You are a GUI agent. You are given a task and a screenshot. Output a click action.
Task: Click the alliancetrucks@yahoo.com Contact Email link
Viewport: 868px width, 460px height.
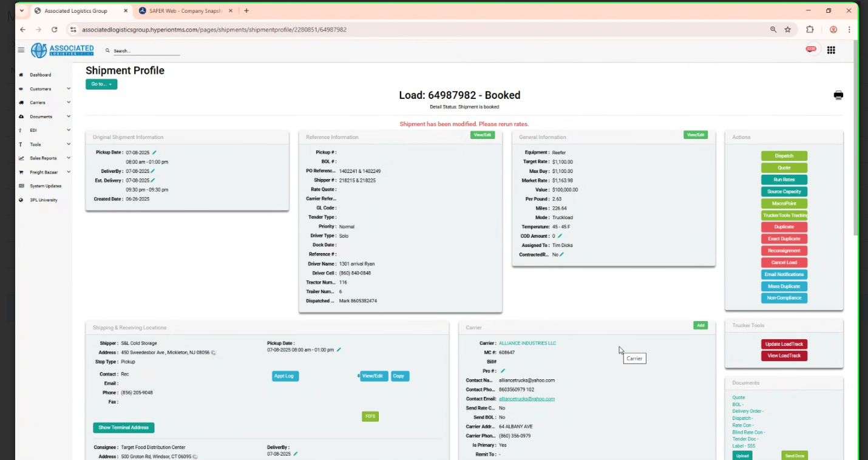coord(527,399)
